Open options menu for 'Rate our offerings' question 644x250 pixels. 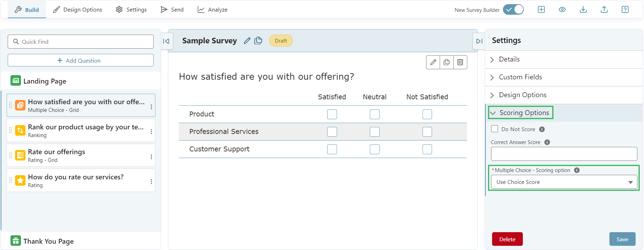pos(151,157)
